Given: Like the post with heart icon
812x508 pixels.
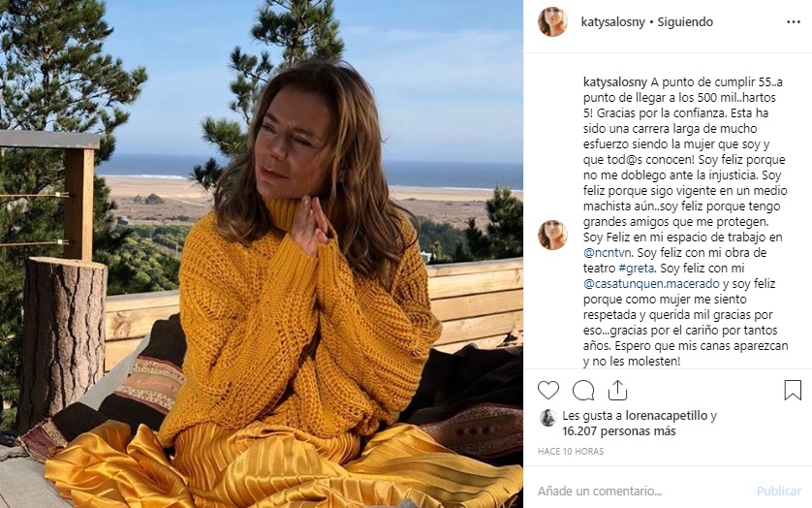Looking at the screenshot, I should (x=548, y=390).
